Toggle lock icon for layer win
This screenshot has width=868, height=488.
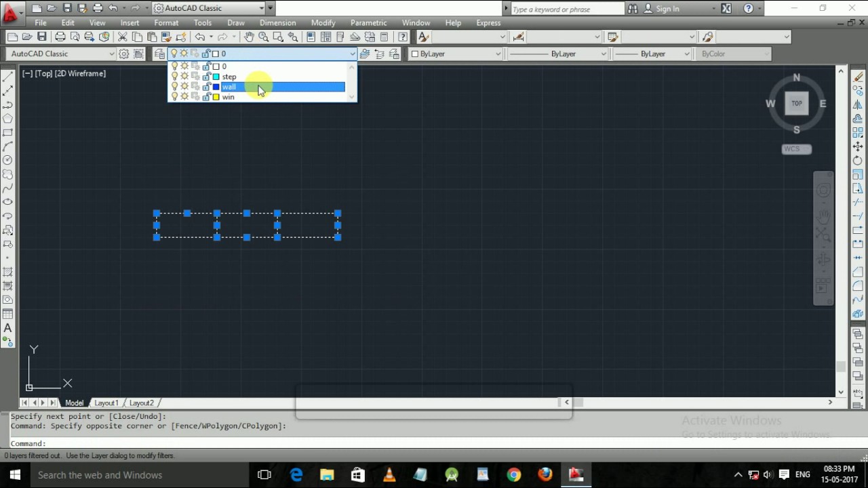(206, 97)
